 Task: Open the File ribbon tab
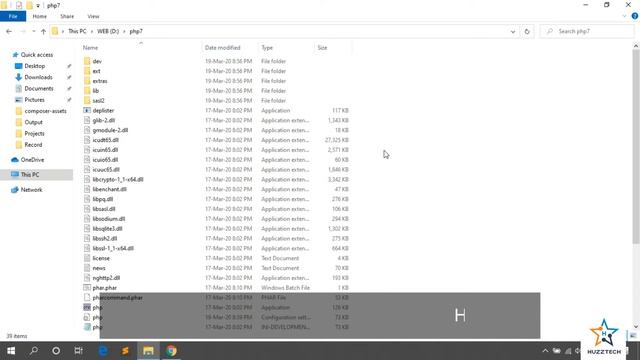(x=13, y=16)
